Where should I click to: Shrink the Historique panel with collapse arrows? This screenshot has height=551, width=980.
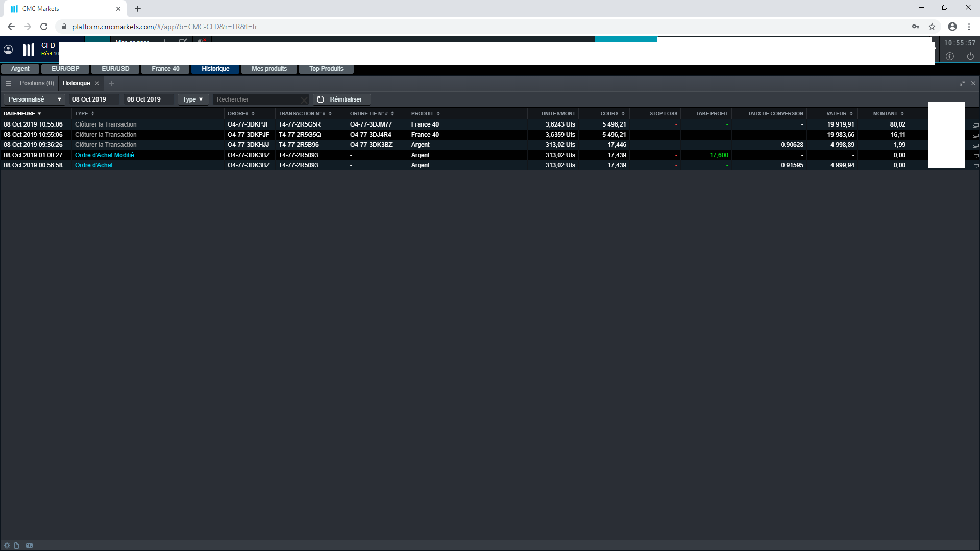pos(962,83)
